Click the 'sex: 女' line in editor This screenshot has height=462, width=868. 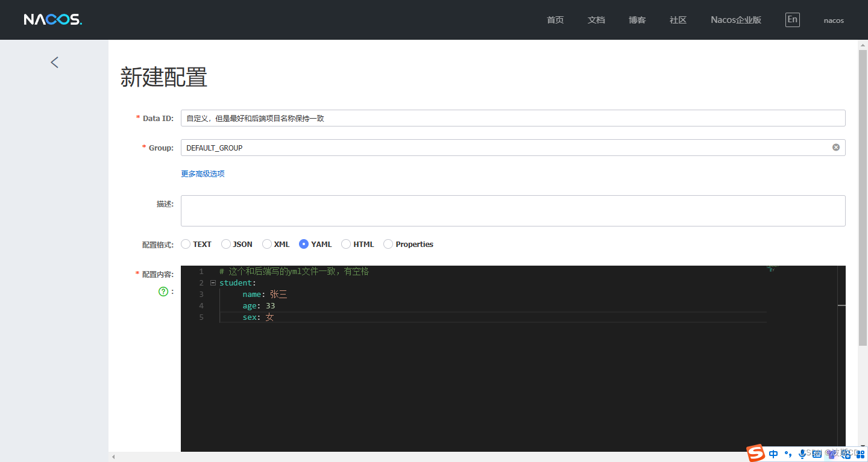pyautogui.click(x=259, y=317)
